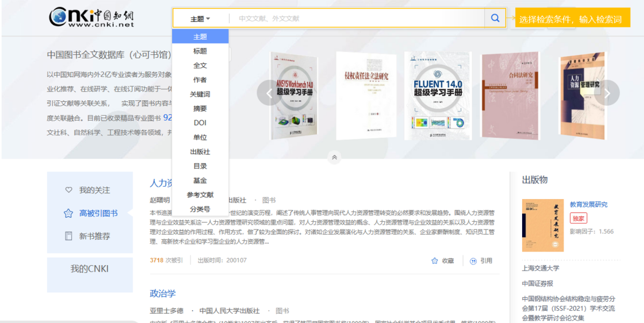Open publisher 中国人民大学出版社 link

[x=229, y=311]
